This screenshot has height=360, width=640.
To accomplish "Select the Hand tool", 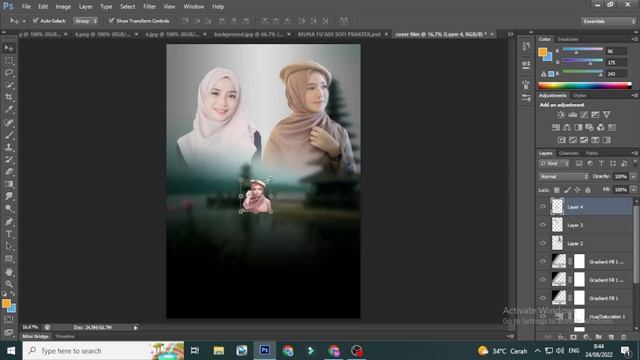I will [9, 272].
